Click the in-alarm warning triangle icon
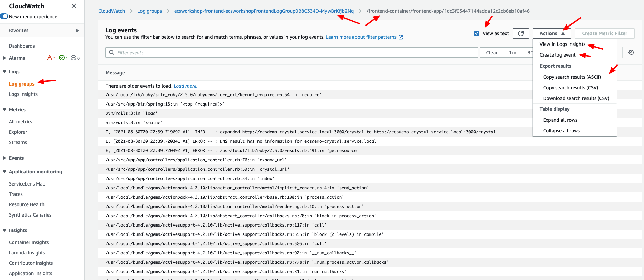644x280 pixels. [x=50, y=58]
